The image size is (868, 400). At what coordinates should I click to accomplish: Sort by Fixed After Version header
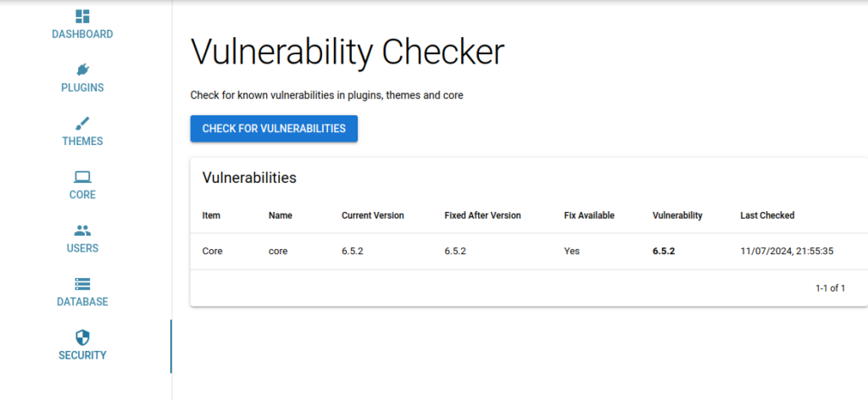pyautogui.click(x=482, y=216)
